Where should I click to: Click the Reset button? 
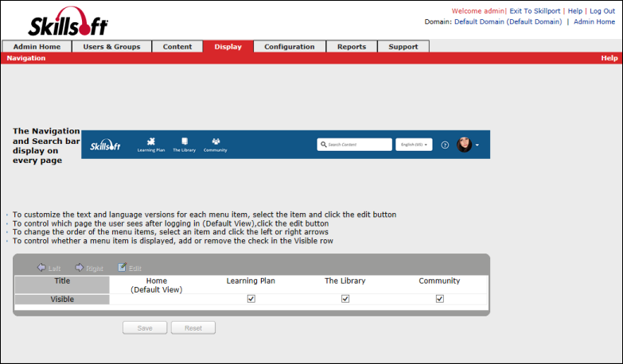193,328
